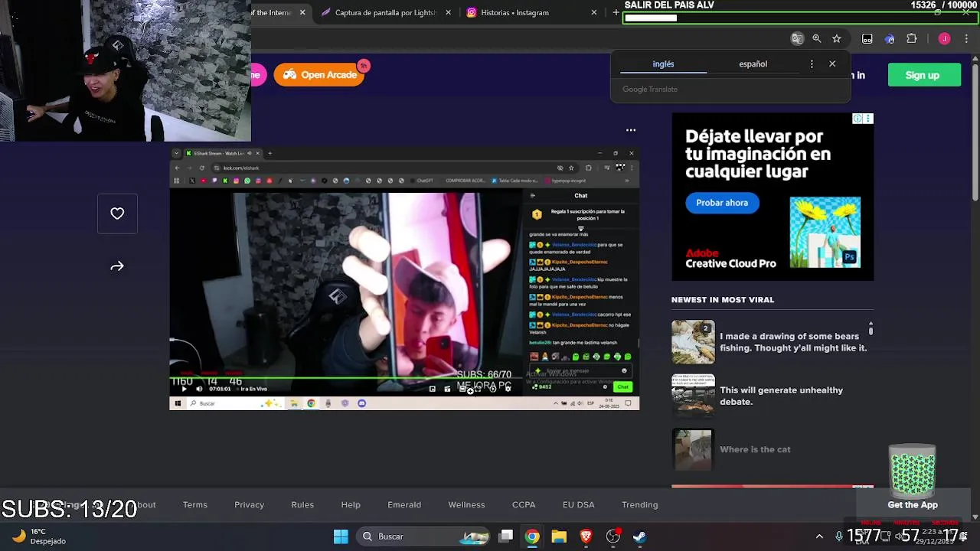Screen dimensions: 980x551
Task: Open Brave browser from the taskbar
Action: [586, 536]
